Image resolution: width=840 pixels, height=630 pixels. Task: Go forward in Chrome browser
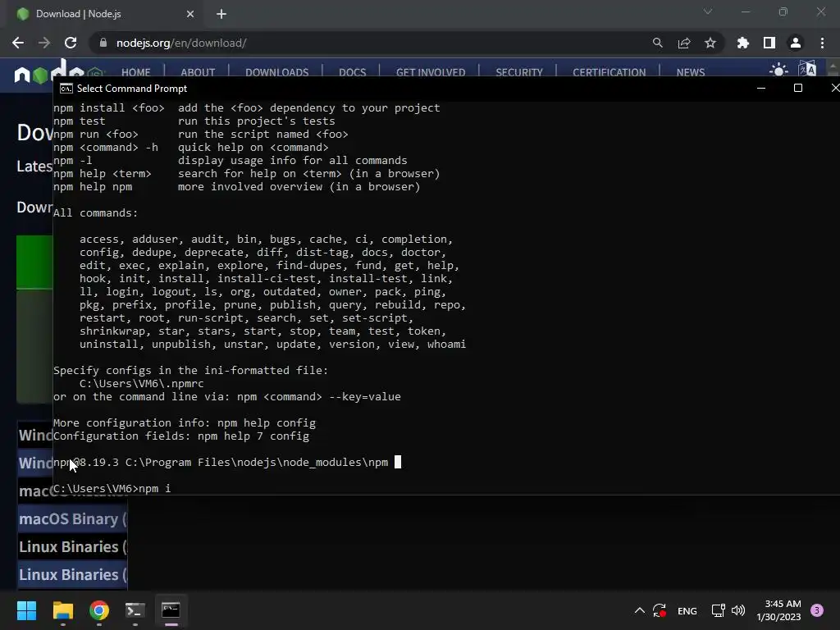click(44, 43)
